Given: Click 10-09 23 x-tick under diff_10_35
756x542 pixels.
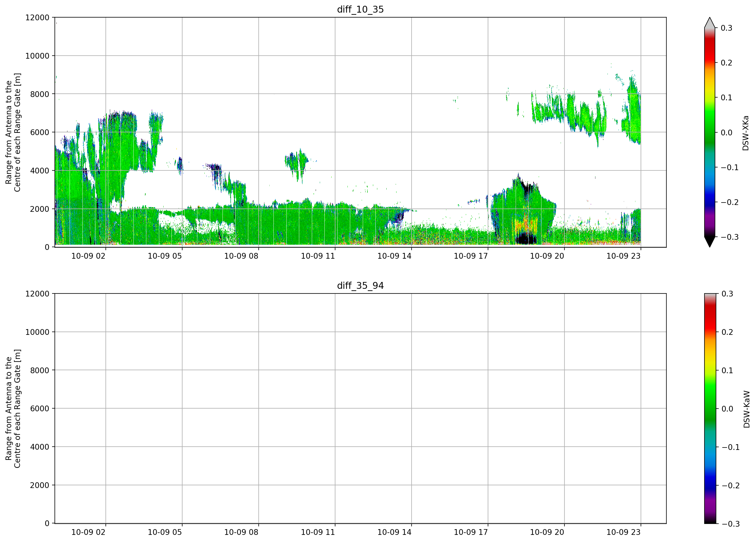Looking at the screenshot, I should click(623, 256).
